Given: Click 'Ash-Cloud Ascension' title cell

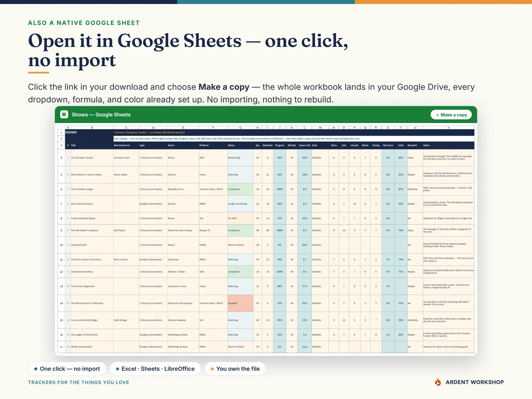Looking at the screenshot, I should click(x=92, y=204).
